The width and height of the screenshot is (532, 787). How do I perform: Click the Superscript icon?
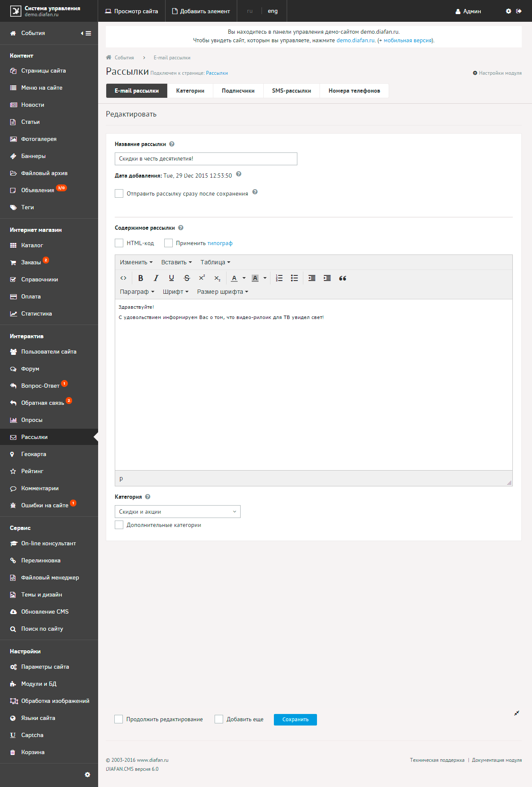(x=202, y=278)
